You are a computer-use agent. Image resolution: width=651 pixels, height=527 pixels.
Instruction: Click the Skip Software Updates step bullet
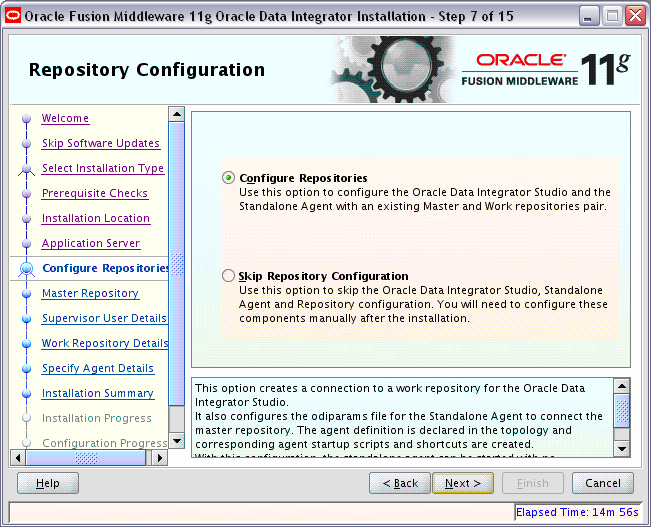pyautogui.click(x=27, y=144)
